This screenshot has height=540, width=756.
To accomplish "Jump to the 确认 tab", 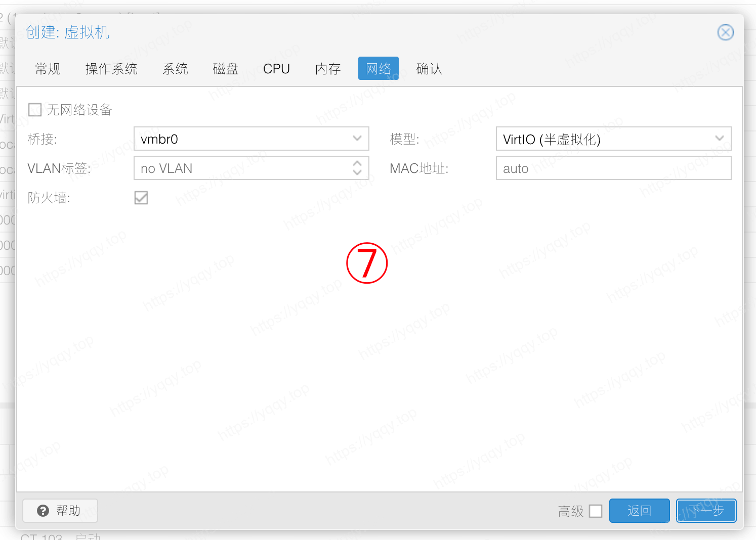I will (x=429, y=69).
